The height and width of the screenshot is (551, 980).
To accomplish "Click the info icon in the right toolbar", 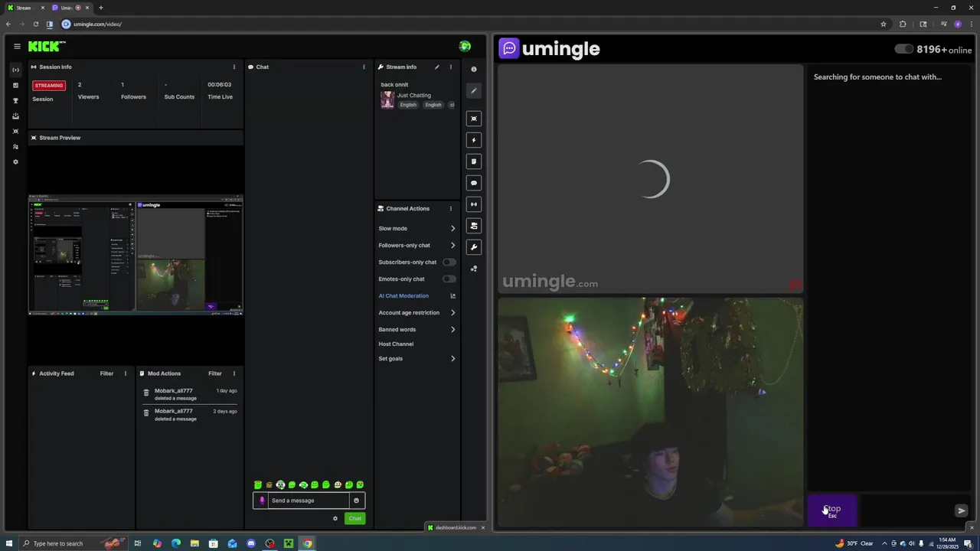I will coord(474,69).
